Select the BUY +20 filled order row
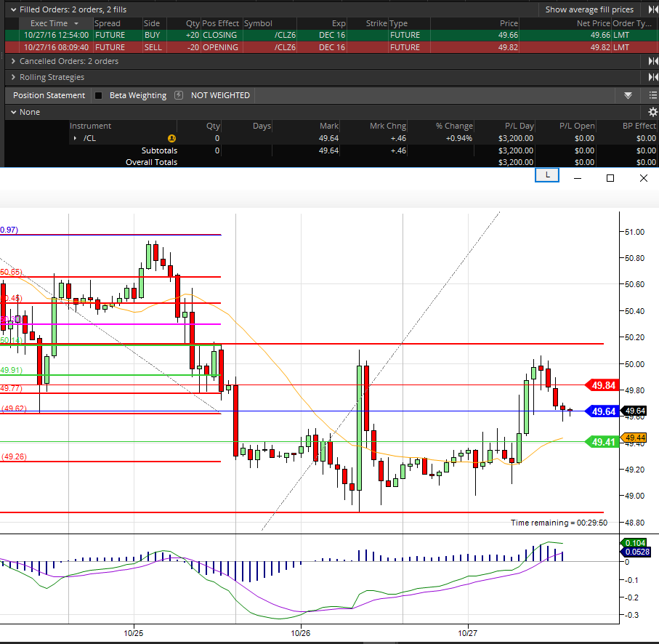The image size is (659, 644). pos(218,35)
